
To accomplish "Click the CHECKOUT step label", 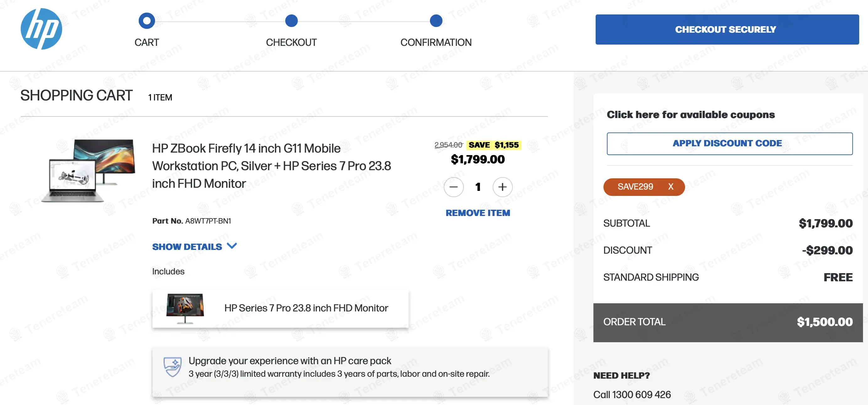I will pyautogui.click(x=291, y=42).
